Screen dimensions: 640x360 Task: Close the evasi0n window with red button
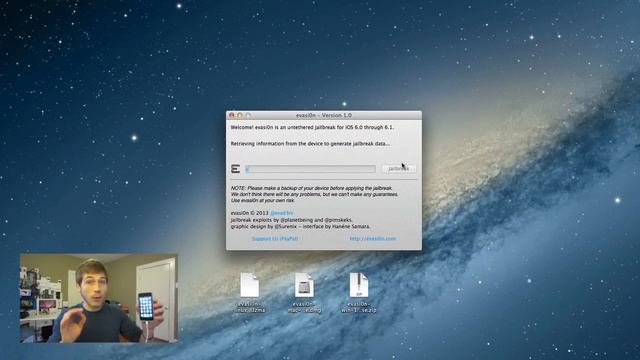click(x=232, y=116)
